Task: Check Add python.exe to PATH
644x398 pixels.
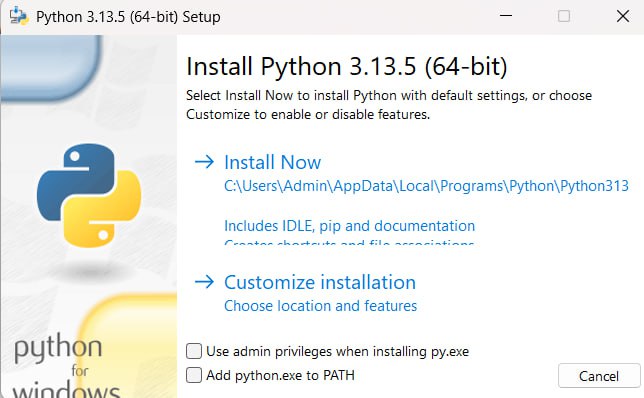Action: coord(194,375)
